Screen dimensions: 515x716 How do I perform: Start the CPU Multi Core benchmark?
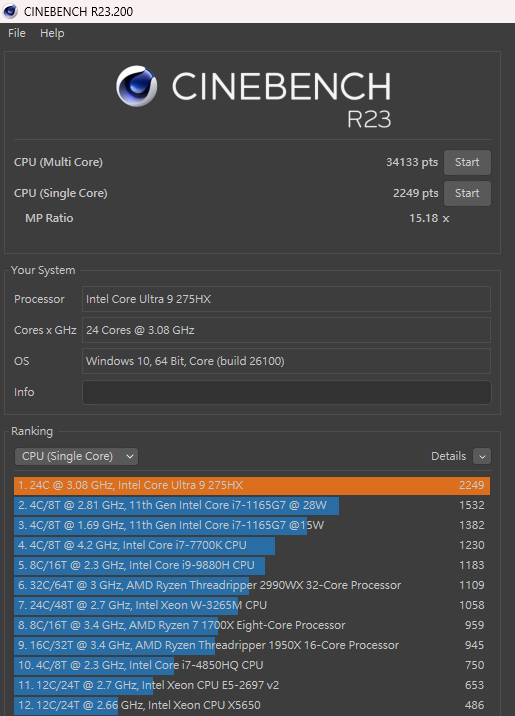tap(467, 162)
